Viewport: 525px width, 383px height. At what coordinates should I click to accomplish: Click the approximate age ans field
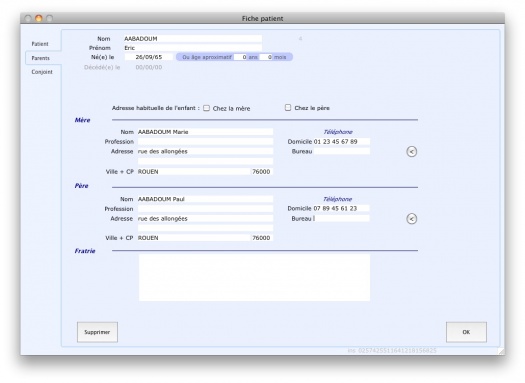coord(240,57)
